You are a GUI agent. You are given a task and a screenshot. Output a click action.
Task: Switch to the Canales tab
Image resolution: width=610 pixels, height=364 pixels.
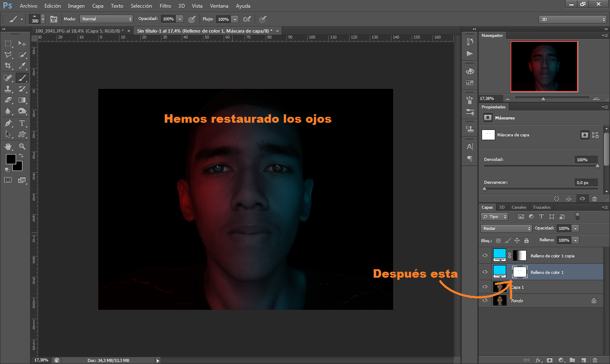(x=519, y=207)
